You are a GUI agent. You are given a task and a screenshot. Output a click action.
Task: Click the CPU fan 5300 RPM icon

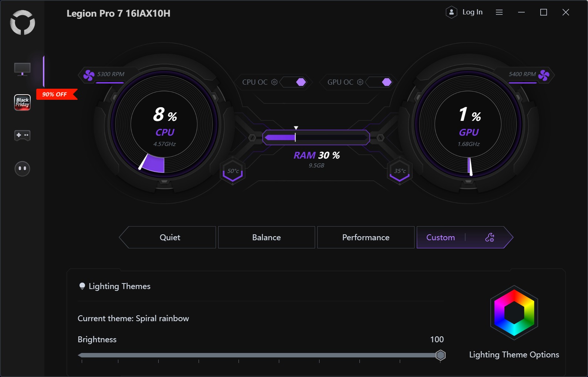[x=89, y=75]
